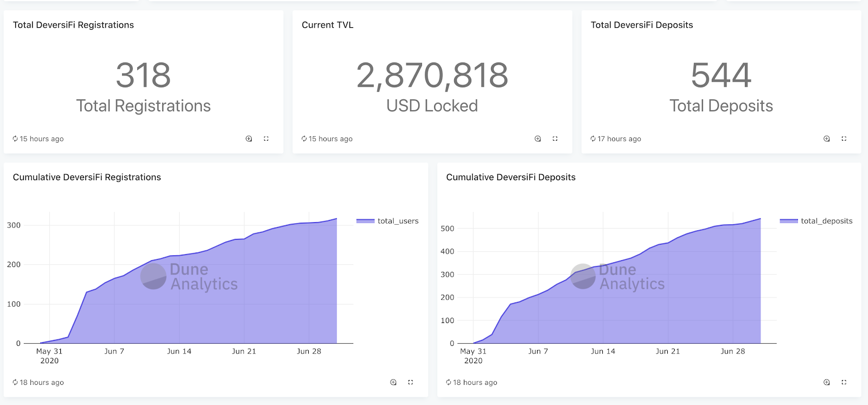Click the total_deposits legend color swatch
This screenshot has height=405, width=868.
tap(789, 221)
